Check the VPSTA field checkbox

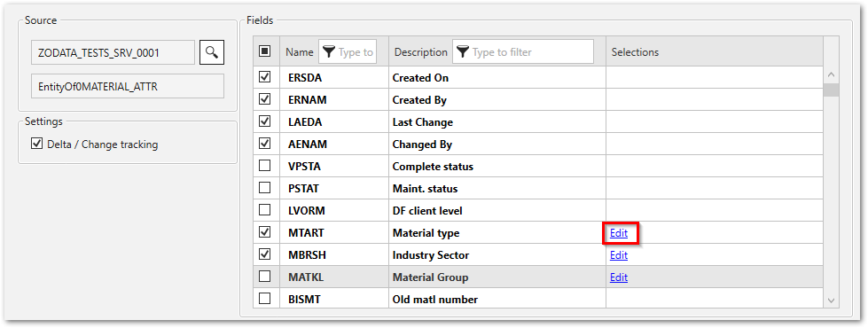(265, 166)
